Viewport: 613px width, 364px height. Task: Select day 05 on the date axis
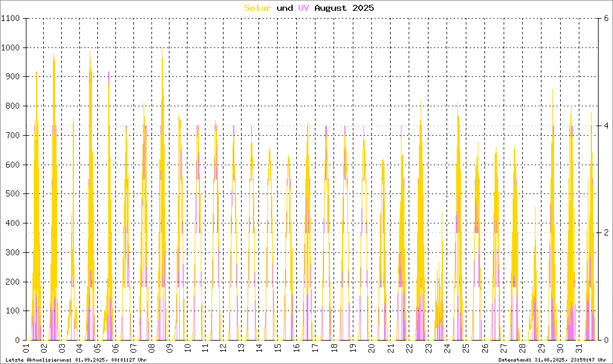(97, 348)
